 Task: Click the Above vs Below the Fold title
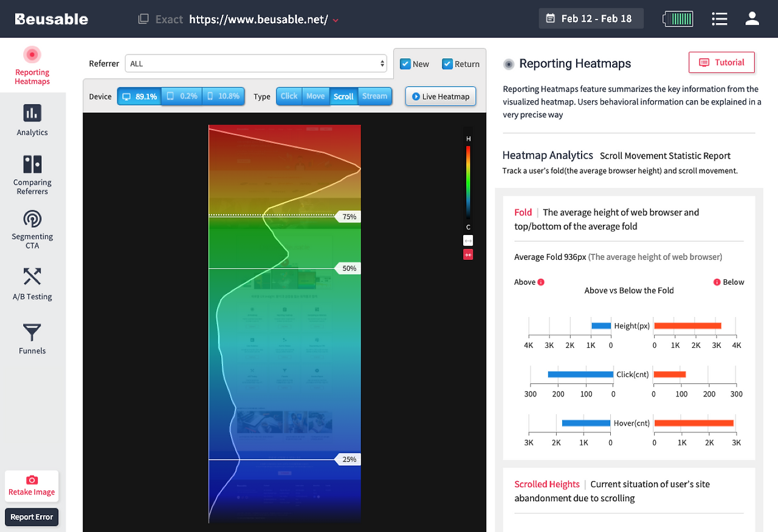(x=629, y=290)
